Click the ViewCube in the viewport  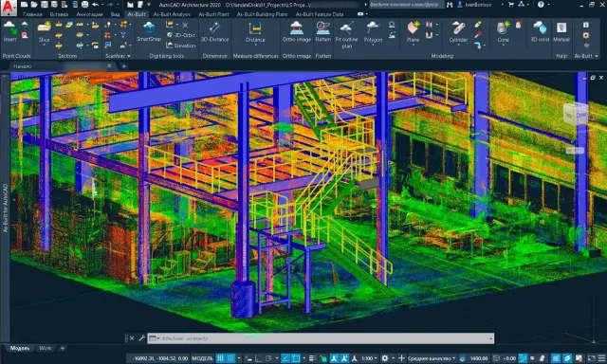click(x=576, y=114)
